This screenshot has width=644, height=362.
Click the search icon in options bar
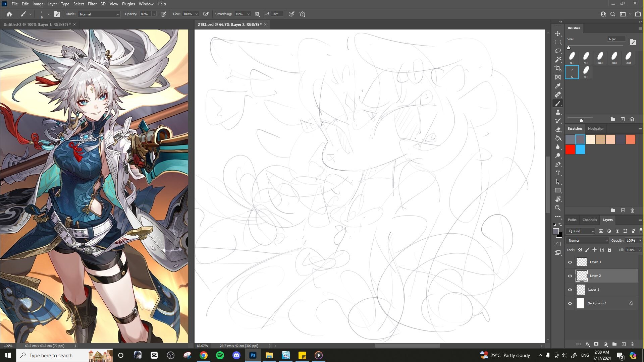pyautogui.click(x=613, y=14)
